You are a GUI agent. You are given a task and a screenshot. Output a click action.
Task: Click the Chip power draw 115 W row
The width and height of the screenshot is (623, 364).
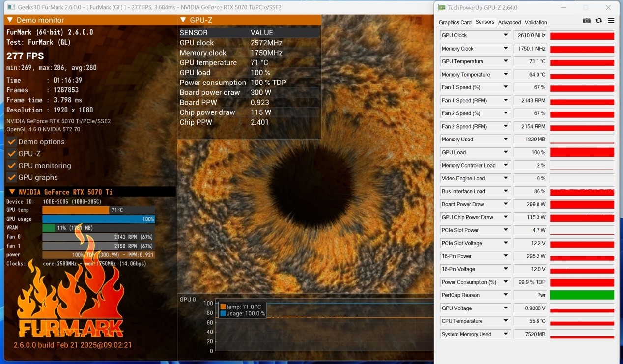(x=249, y=112)
